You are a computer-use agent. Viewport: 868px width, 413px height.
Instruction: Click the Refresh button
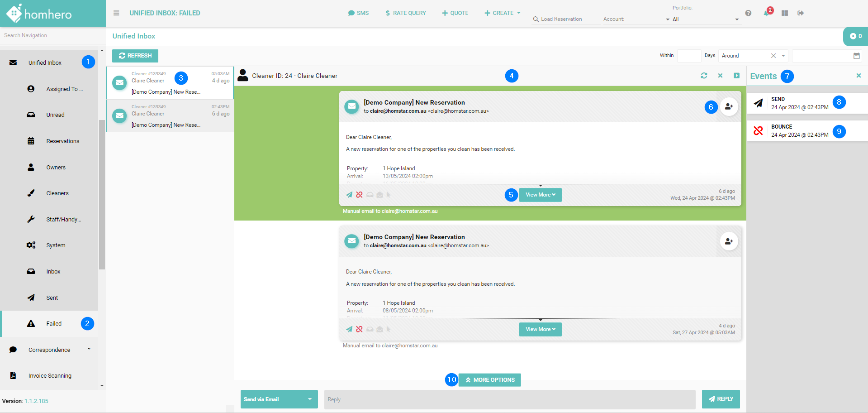coord(135,56)
